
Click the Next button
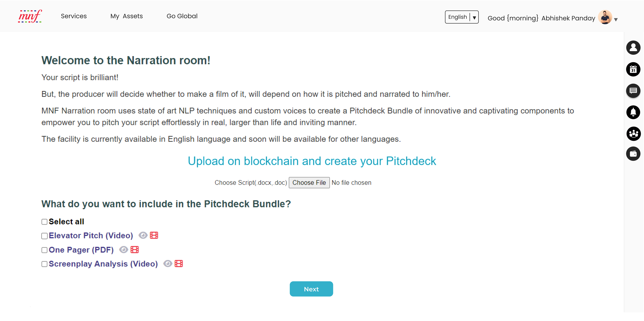pos(311,289)
